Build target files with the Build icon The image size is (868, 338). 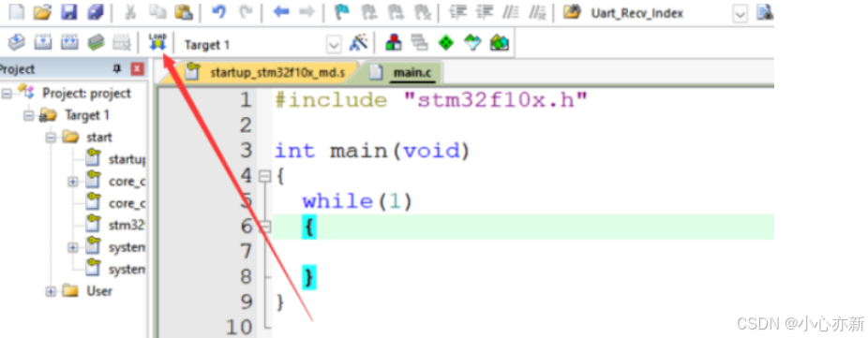[42, 42]
